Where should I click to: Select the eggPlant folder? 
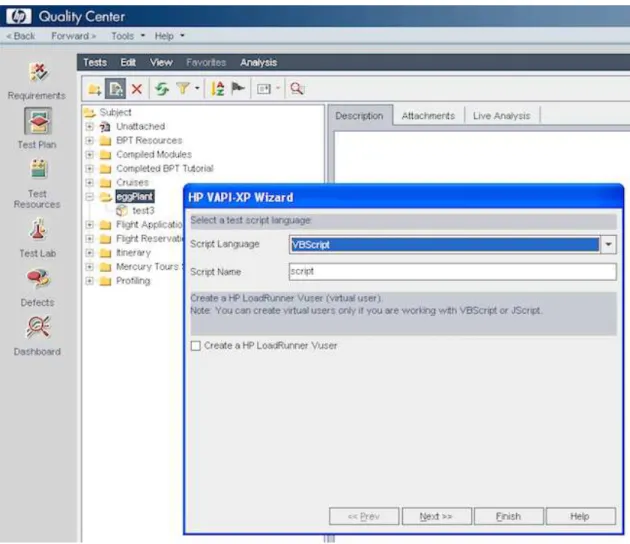click(x=135, y=197)
